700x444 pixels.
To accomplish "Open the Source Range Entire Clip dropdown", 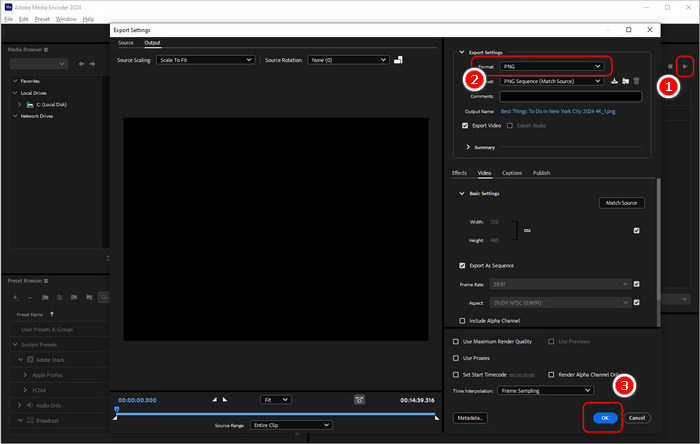I will tap(291, 425).
